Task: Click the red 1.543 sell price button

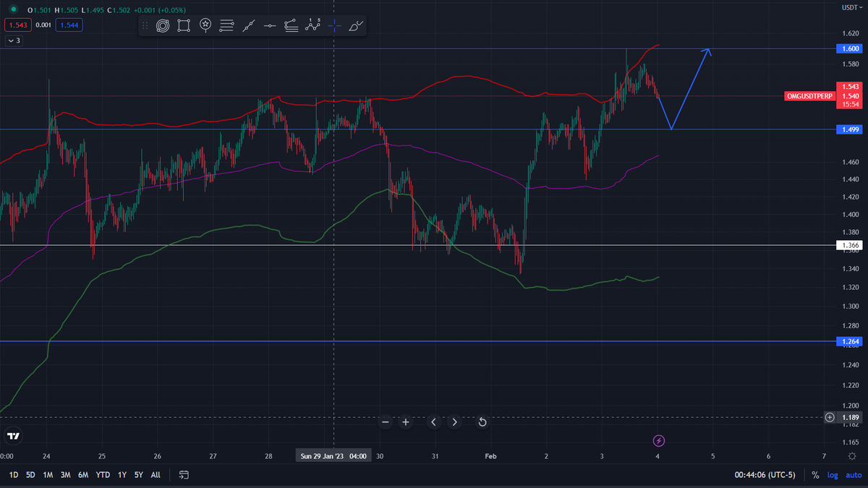Action: pyautogui.click(x=15, y=25)
